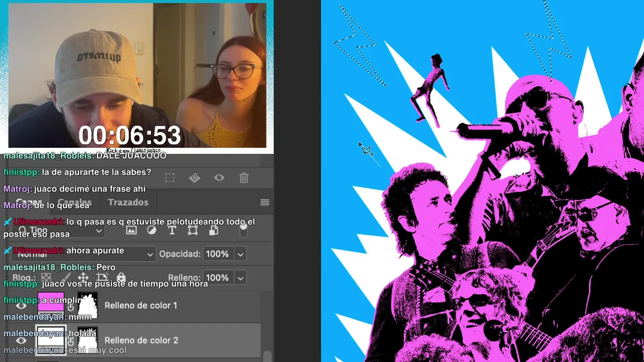Click the magenta fill color thumbnail
The height and width of the screenshot is (362, 644).
(x=51, y=306)
